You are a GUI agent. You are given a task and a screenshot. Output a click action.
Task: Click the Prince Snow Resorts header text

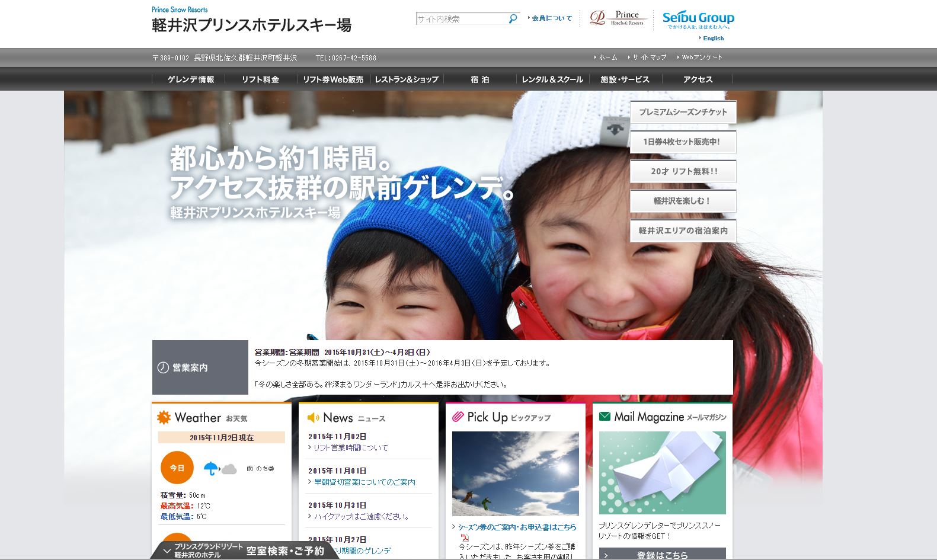(x=180, y=9)
